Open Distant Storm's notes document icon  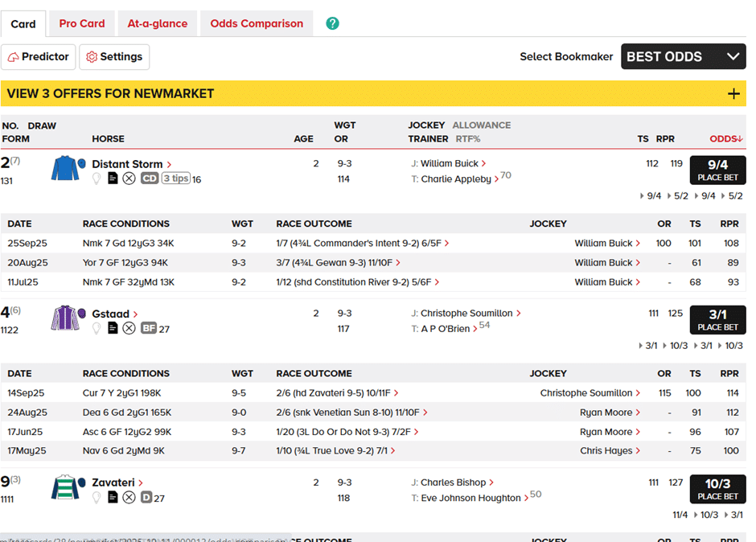(x=113, y=179)
